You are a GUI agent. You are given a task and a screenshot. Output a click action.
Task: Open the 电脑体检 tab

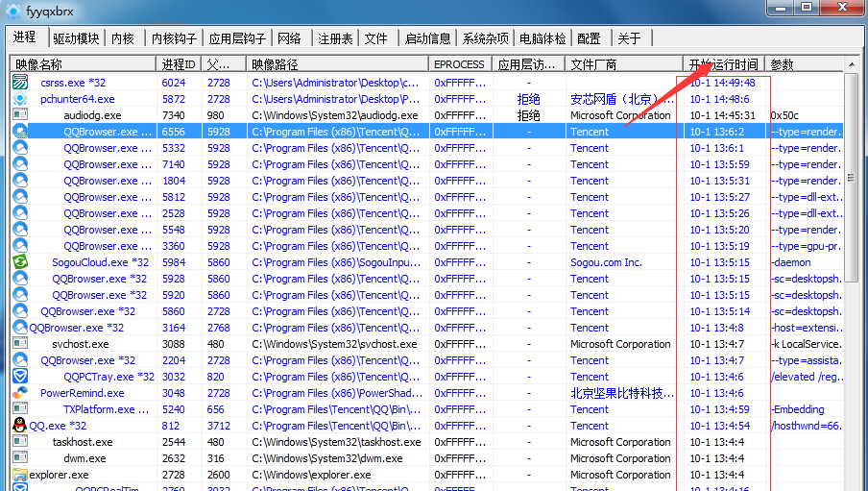542,38
